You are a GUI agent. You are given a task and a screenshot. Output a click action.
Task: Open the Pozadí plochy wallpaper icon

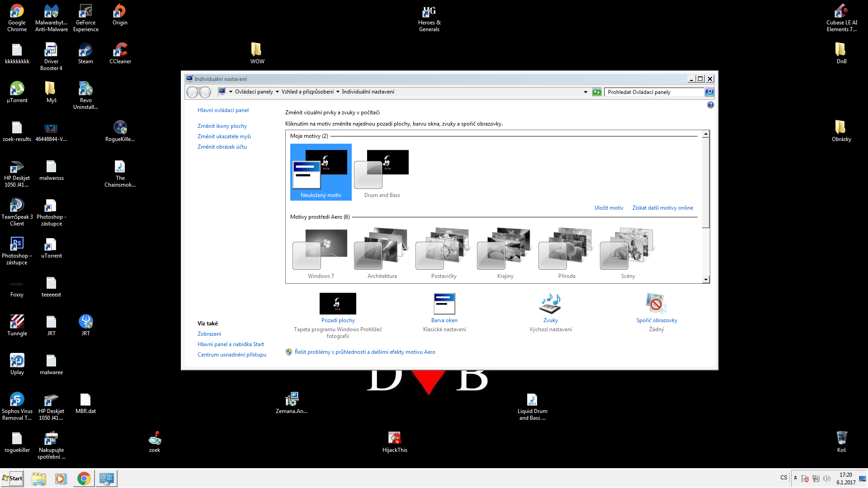pyautogui.click(x=338, y=304)
